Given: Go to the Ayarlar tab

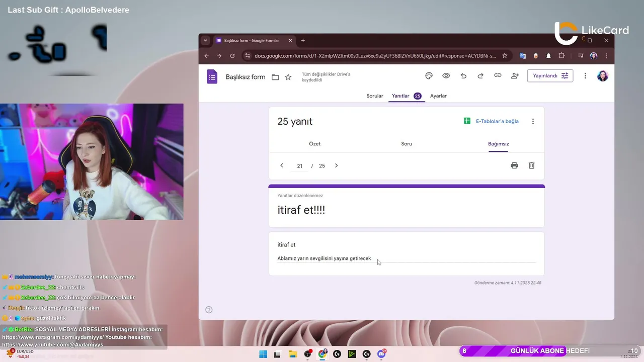Looking at the screenshot, I should pos(438,96).
